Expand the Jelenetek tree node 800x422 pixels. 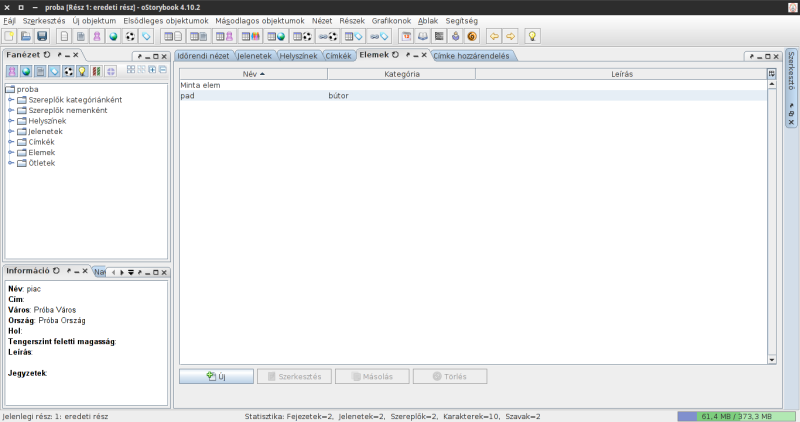11,131
